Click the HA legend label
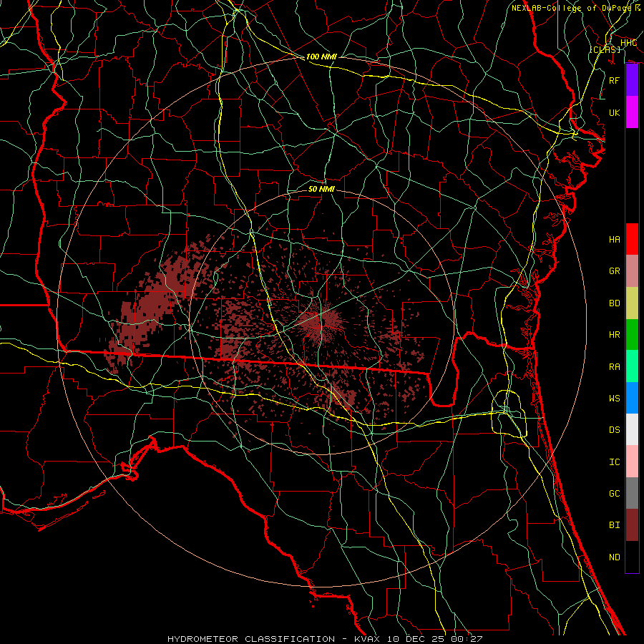Screen dimensions: 644x644 coord(615,240)
